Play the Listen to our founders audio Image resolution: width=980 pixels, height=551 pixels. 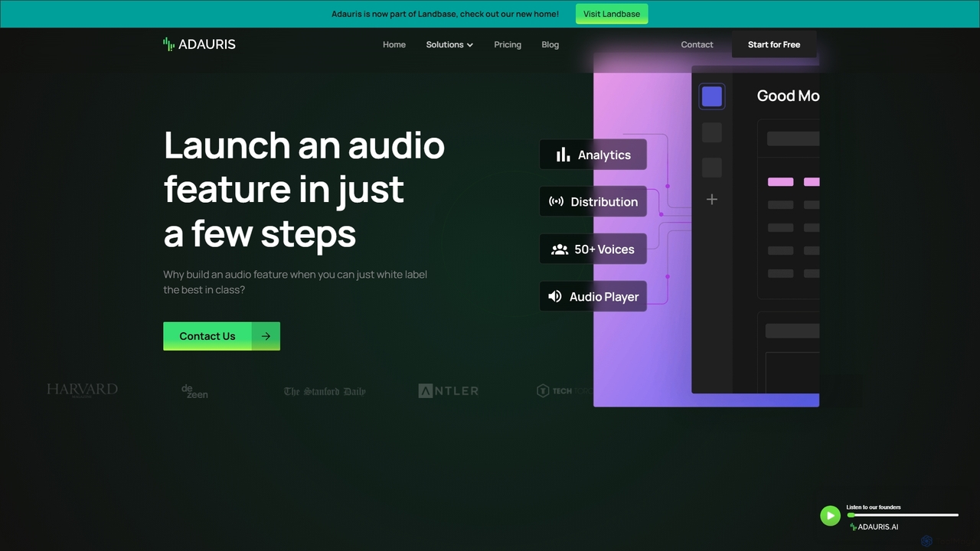[x=830, y=516]
